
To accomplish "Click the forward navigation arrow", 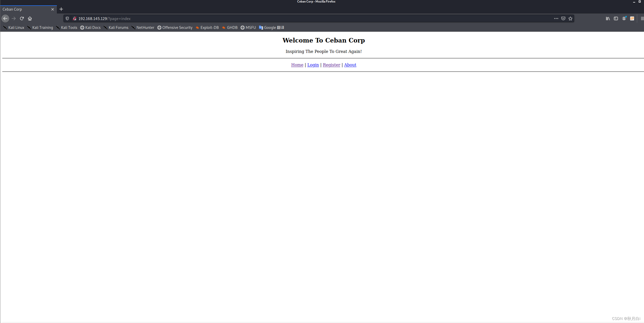I will tap(14, 18).
